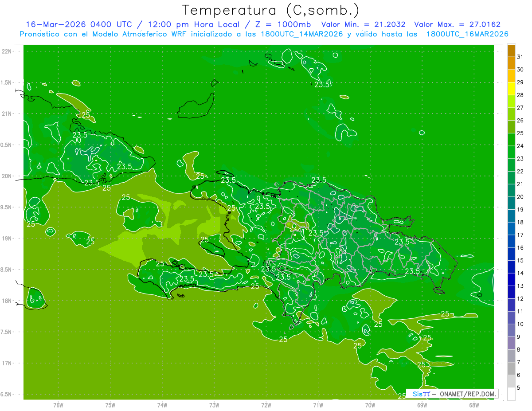Click the dark orange swatch above legend value 31

pyautogui.click(x=511, y=51)
